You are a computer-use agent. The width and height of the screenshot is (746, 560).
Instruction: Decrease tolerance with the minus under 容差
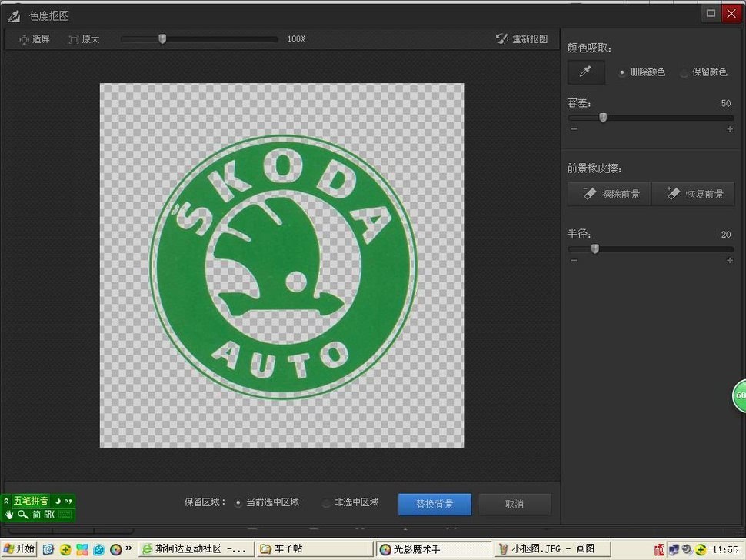pyautogui.click(x=574, y=129)
